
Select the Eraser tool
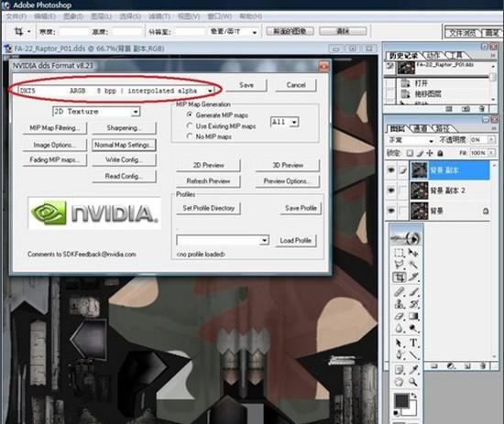[x=399, y=316]
